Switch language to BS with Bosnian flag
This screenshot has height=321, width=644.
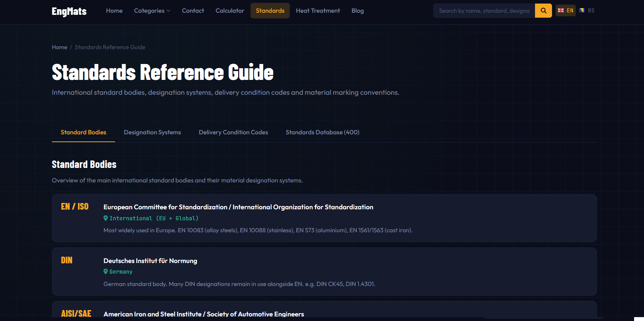[x=587, y=11]
